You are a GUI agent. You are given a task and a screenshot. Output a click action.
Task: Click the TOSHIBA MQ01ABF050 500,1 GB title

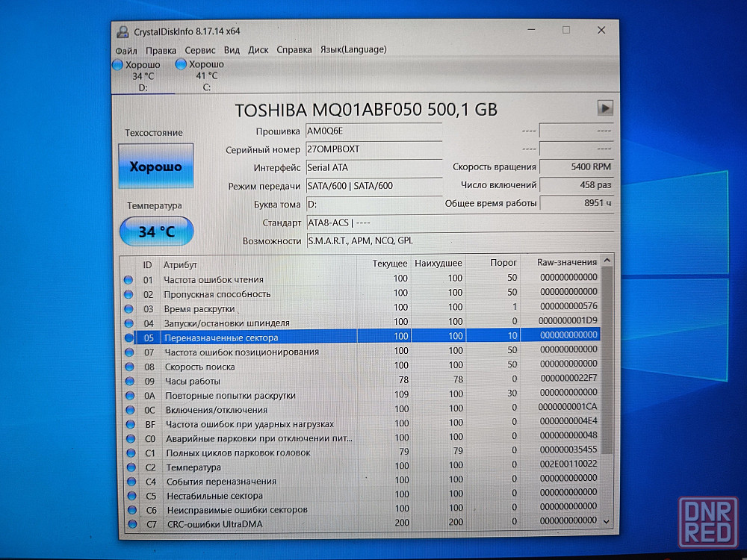click(366, 110)
